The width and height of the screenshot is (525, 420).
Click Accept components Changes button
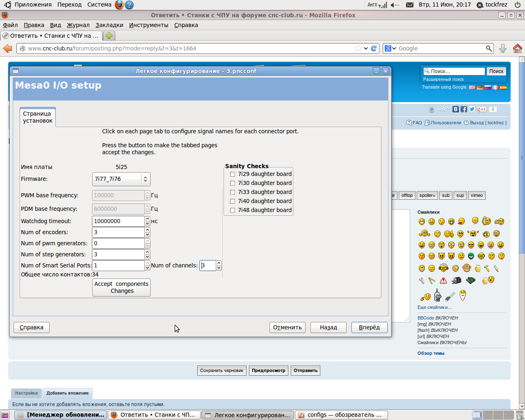tap(121, 288)
